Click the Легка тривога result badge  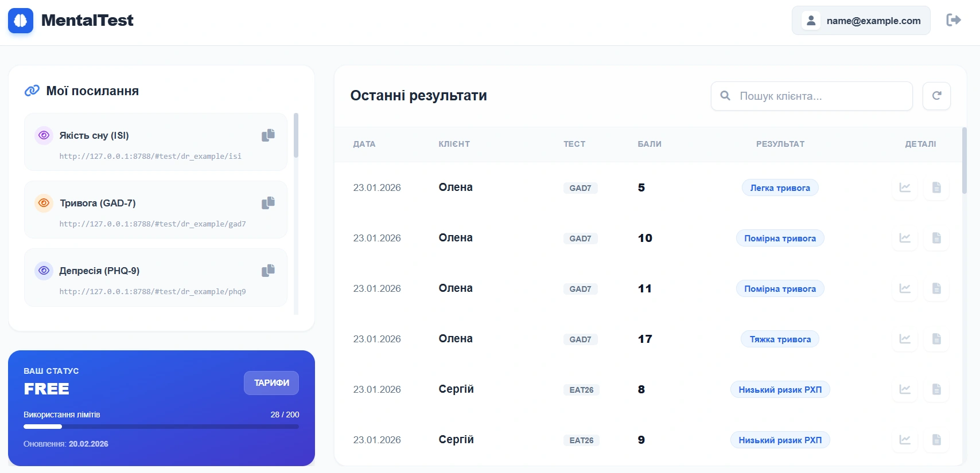point(780,187)
